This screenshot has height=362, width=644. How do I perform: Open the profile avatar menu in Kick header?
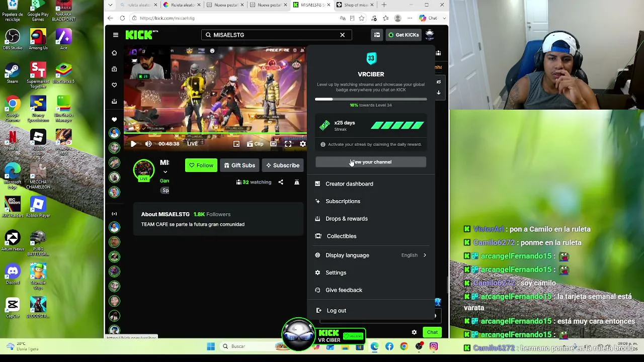click(430, 35)
